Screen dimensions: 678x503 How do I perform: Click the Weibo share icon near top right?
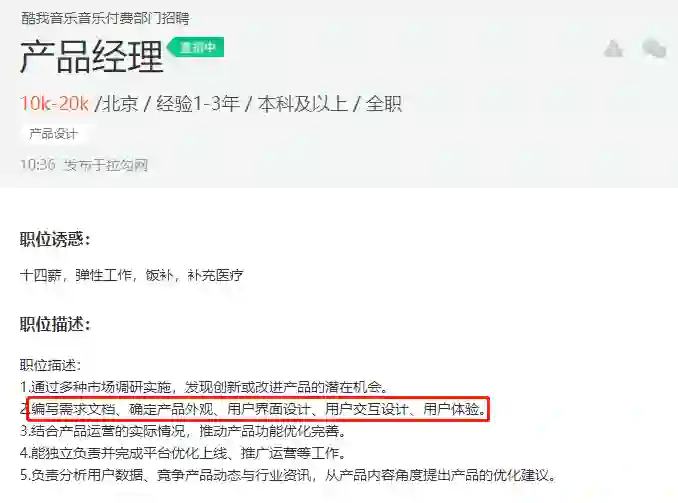(x=614, y=48)
